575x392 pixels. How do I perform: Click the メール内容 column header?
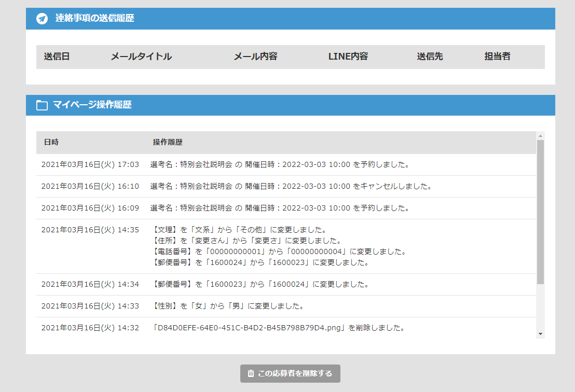255,57
